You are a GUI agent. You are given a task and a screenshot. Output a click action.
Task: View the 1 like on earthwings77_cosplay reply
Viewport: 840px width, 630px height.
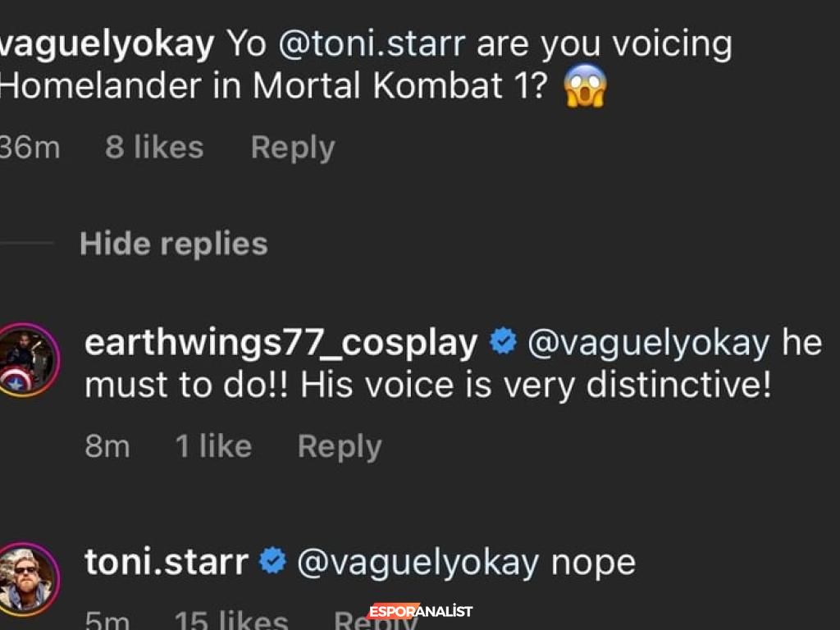click(x=213, y=446)
